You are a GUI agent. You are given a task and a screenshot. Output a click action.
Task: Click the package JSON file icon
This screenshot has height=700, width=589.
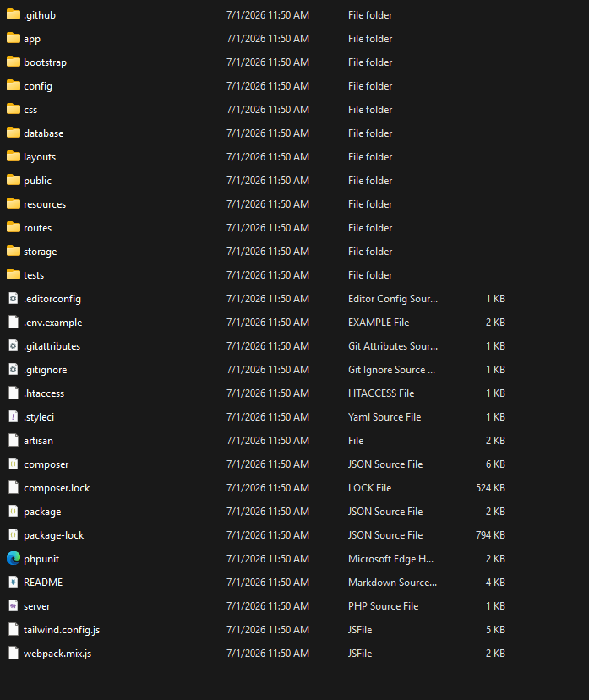pos(14,511)
